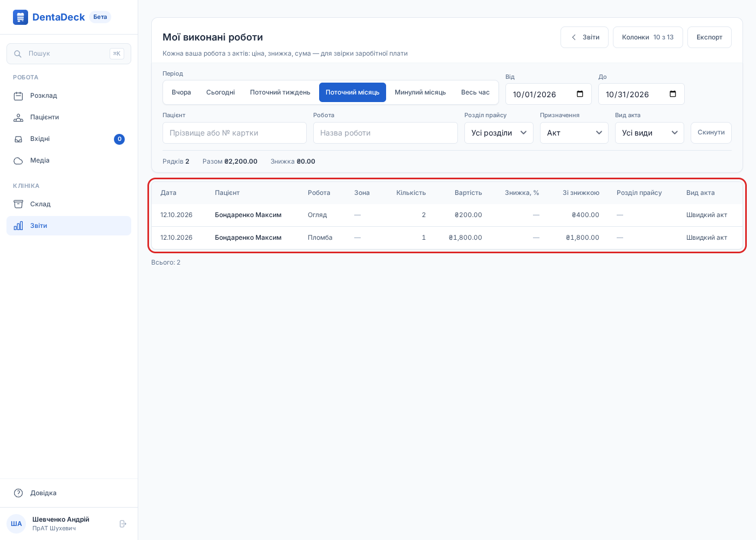This screenshot has height=540, width=756.
Task: Open the calendar picker in the До date field
Action: (x=673, y=94)
